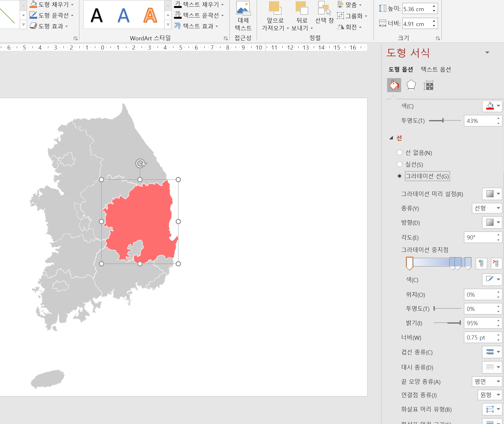Adjust the gradient stop 투명도 slider
504x424 pixels.
[x=434, y=308]
